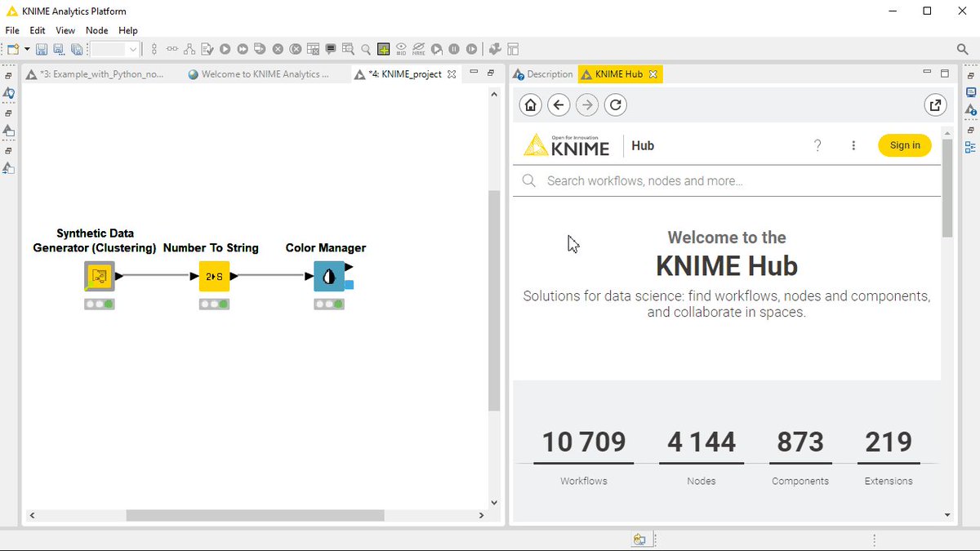Click the Auto layout icon in toolbar

[x=189, y=49]
